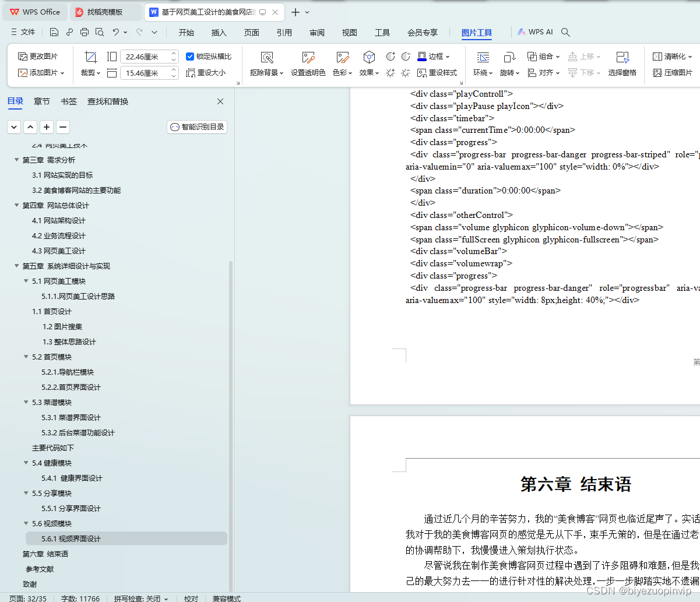700x602 pixels.
Task: Click the decrease contrast icon
Action: (406, 57)
